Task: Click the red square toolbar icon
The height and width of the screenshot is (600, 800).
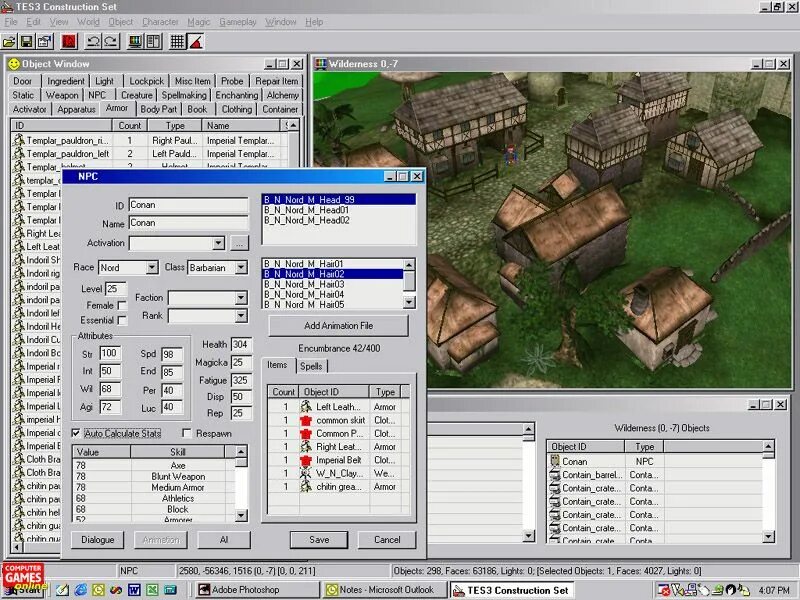Action: (x=69, y=42)
